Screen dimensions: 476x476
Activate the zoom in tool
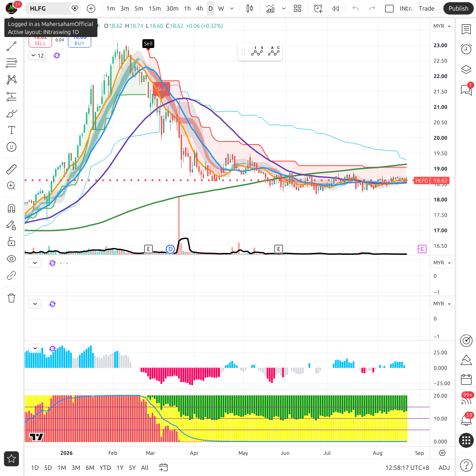tap(11, 186)
